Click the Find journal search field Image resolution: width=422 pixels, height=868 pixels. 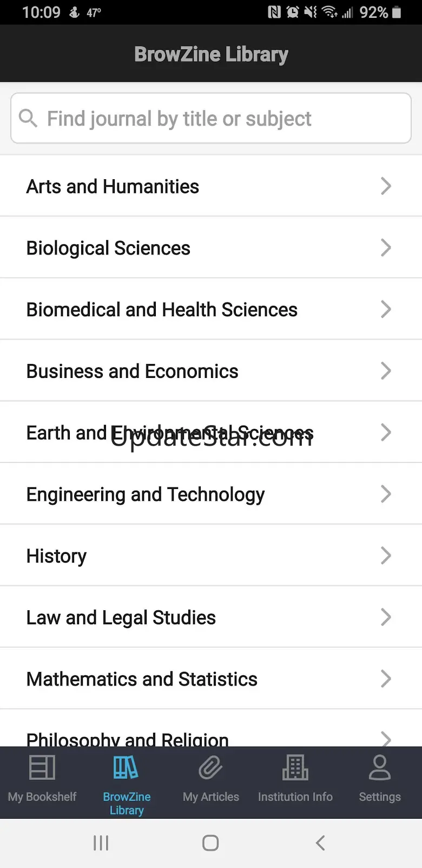[211, 118]
